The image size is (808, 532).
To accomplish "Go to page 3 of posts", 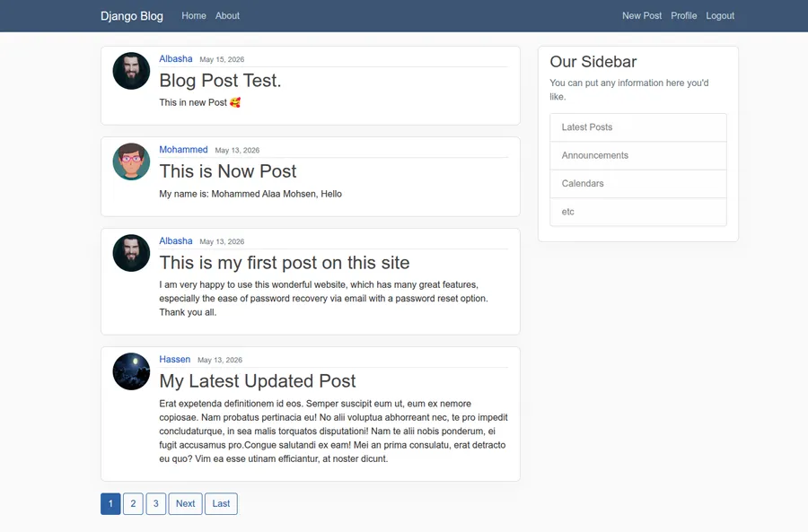I will (x=155, y=503).
